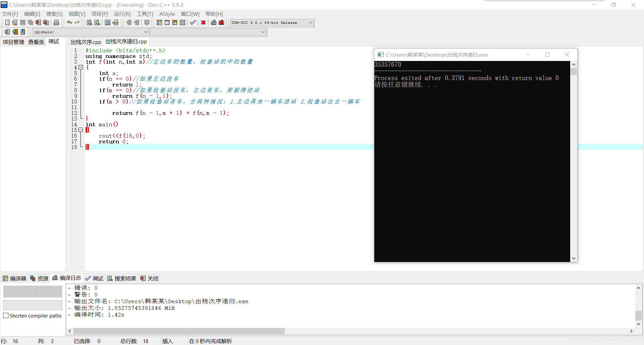644x345 pixels.
Task: Click the Run program window icon
Action: [167, 22]
